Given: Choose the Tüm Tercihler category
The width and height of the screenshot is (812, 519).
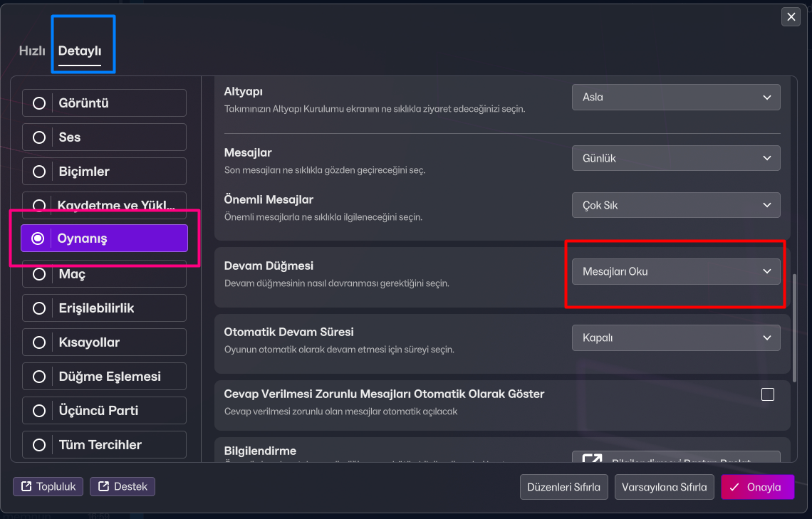Looking at the screenshot, I should [x=104, y=444].
